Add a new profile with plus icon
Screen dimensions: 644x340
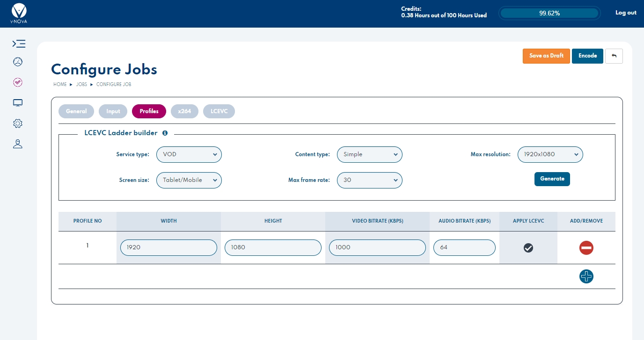tap(586, 276)
